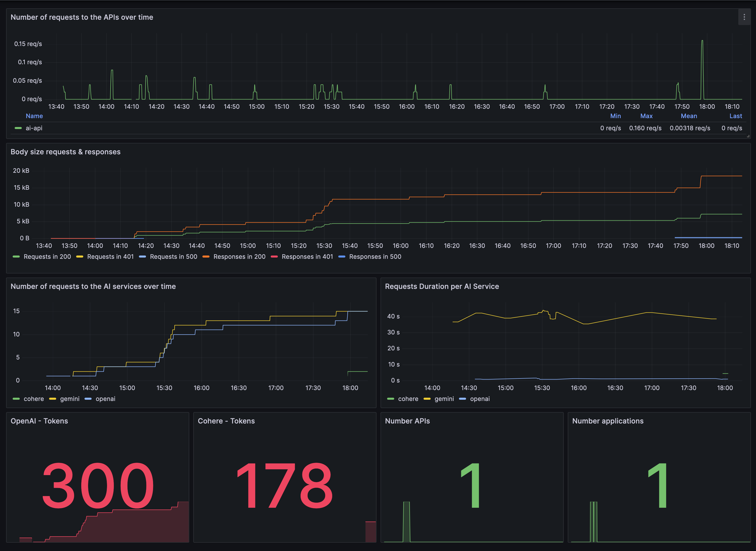Sort legend table by the Mean column
756x551 pixels.
click(689, 116)
